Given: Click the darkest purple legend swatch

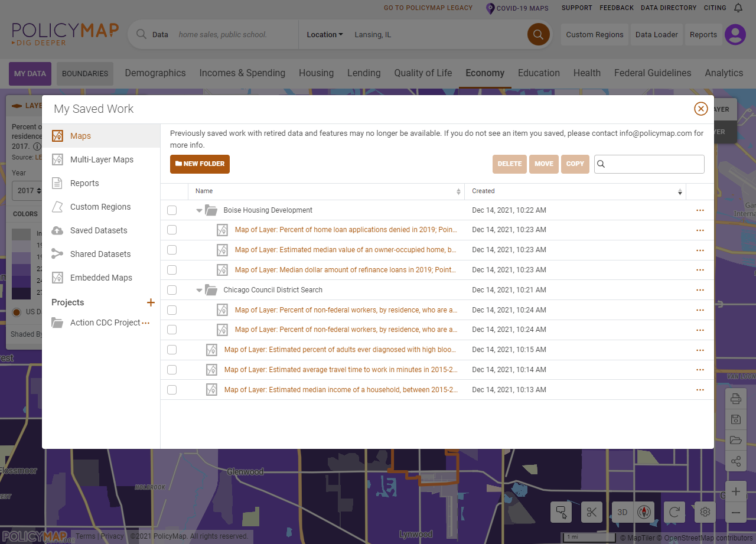Looking at the screenshot, I should pos(21,293).
